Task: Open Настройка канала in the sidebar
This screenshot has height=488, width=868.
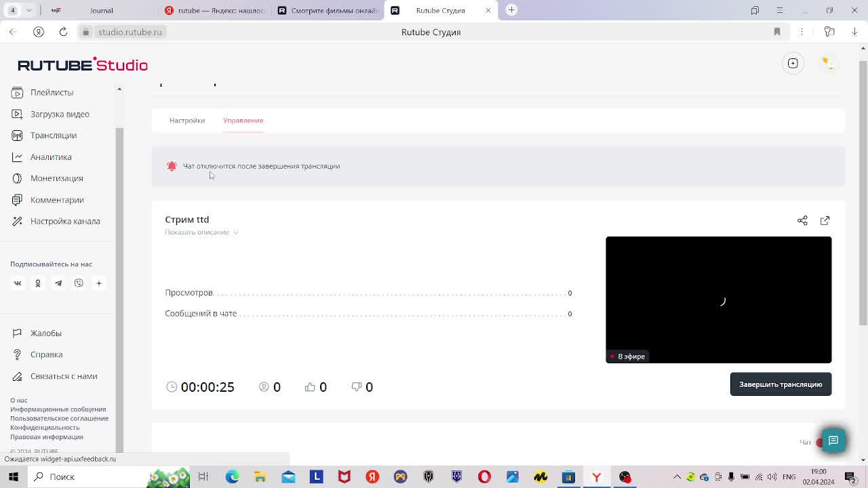Action: pos(56,221)
